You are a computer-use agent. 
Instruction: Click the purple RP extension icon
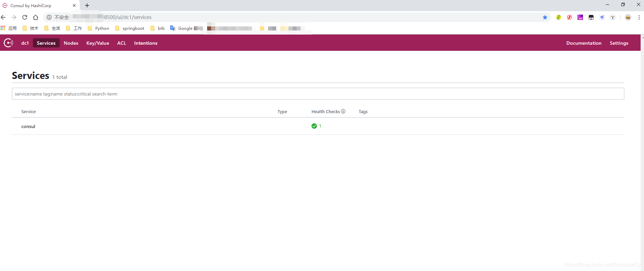pyautogui.click(x=580, y=17)
